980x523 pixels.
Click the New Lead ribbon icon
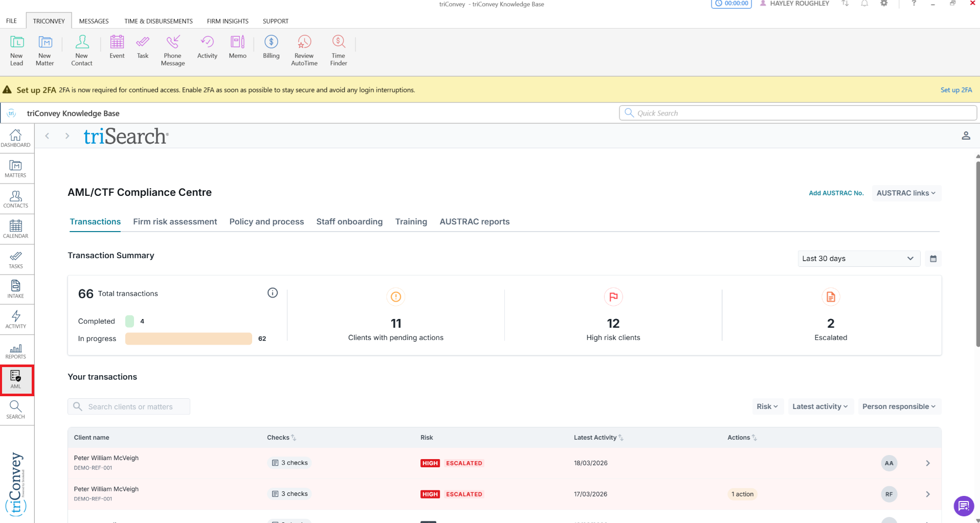[x=16, y=50]
